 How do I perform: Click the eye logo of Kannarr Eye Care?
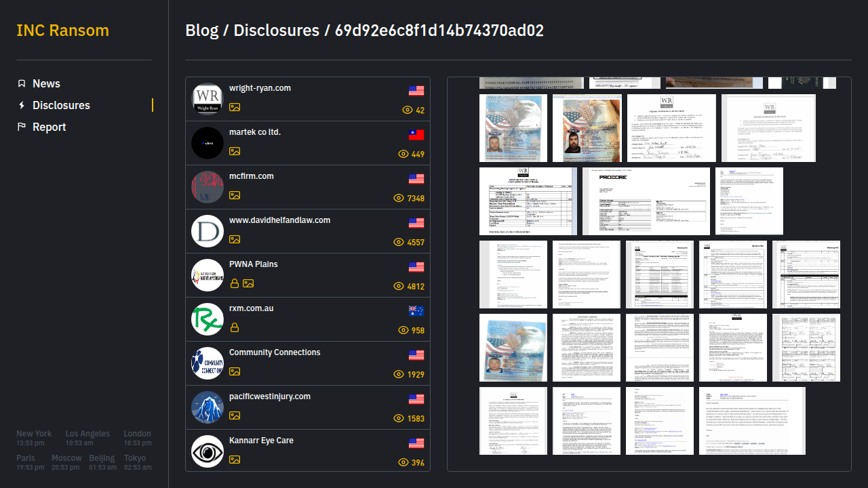click(208, 451)
